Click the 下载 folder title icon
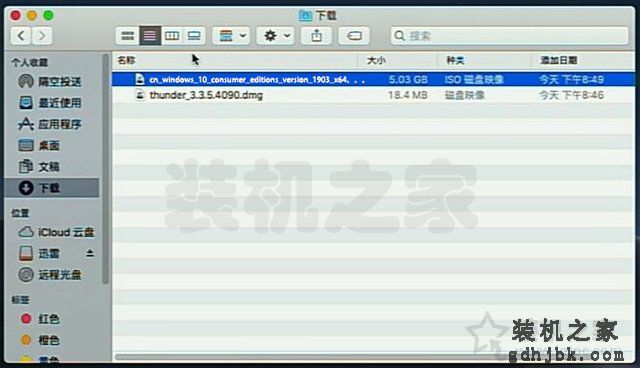The height and width of the screenshot is (368, 640). coord(305,16)
